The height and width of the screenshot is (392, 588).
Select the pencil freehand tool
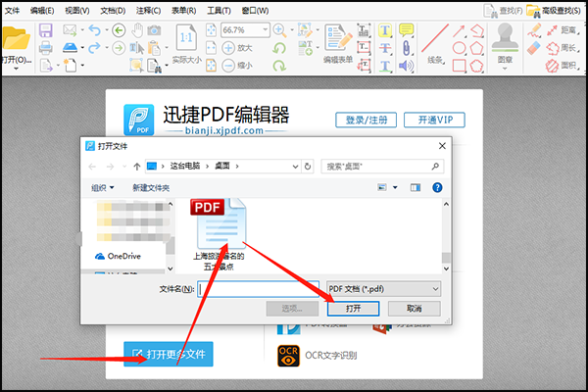pyautogui.click(x=534, y=30)
